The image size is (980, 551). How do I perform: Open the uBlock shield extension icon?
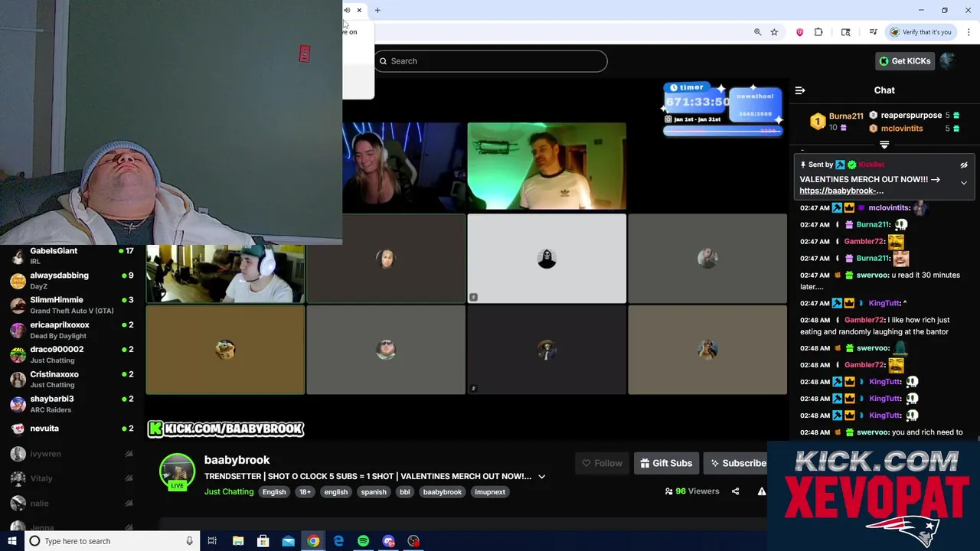pos(799,32)
